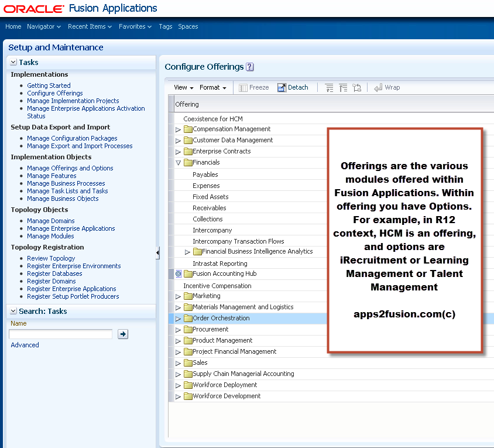Click the Fusion Accounting Hub loading icon
This screenshot has height=448, width=494.
(x=179, y=273)
